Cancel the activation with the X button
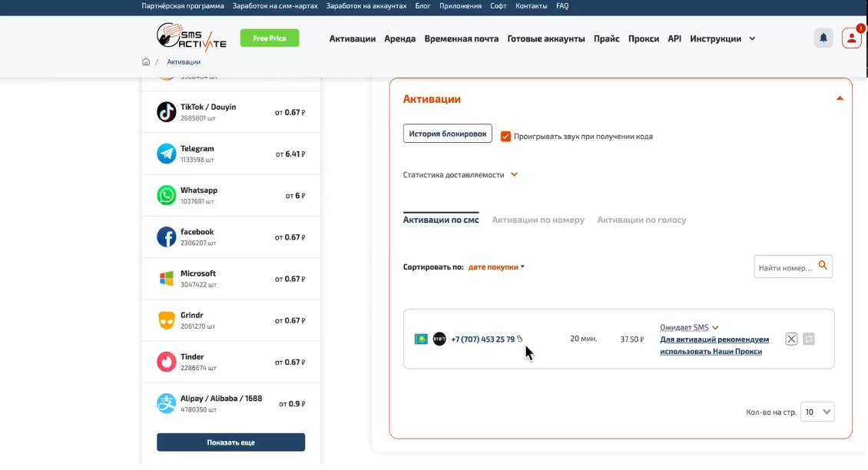The height and width of the screenshot is (470, 868). coord(791,339)
